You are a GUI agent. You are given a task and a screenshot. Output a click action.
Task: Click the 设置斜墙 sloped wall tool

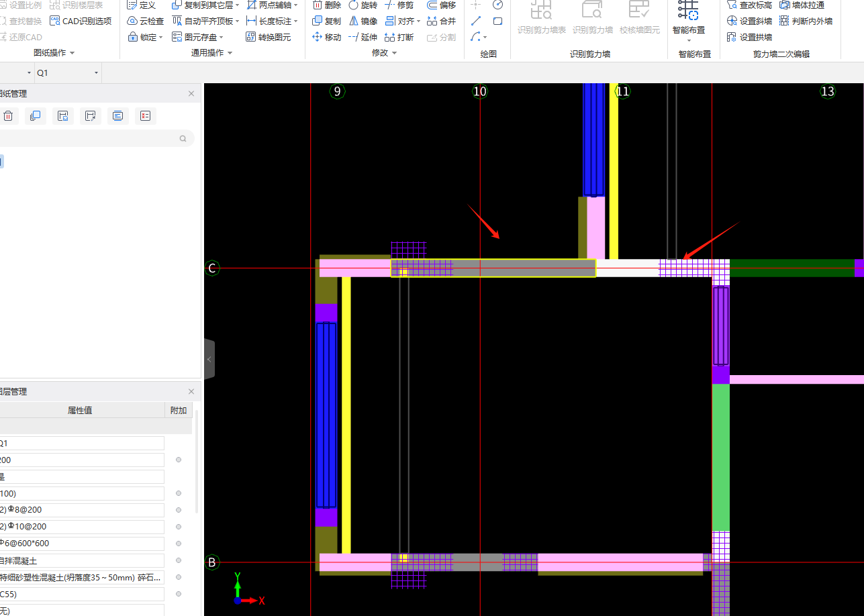(750, 21)
